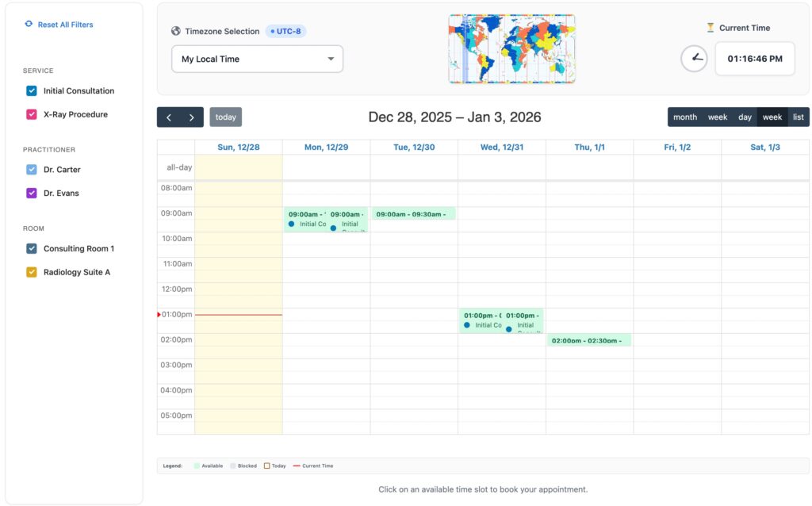812x506 pixels.
Task: Go to previous week with left chevron
Action: [169, 117]
